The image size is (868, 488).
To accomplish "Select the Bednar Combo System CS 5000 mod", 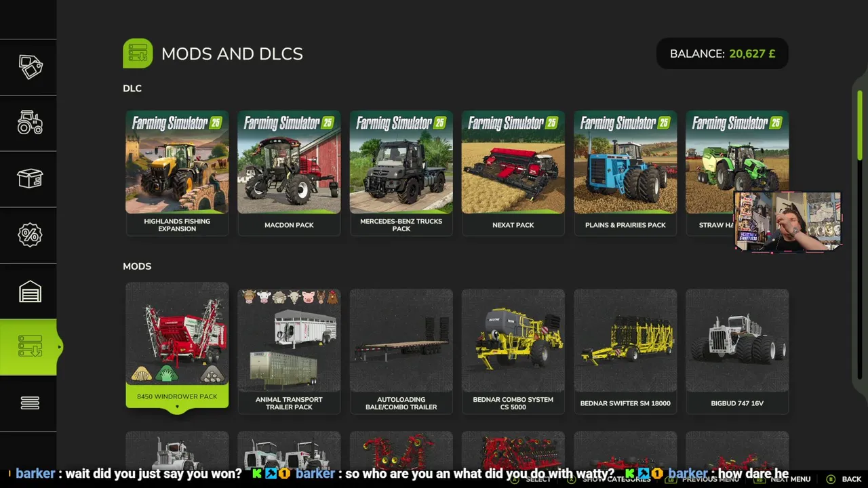I will [x=513, y=351].
